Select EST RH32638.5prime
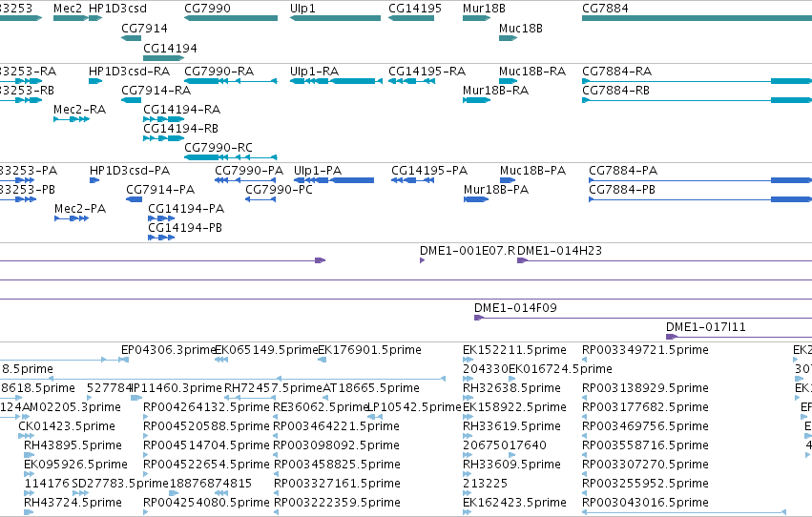 point(468,398)
